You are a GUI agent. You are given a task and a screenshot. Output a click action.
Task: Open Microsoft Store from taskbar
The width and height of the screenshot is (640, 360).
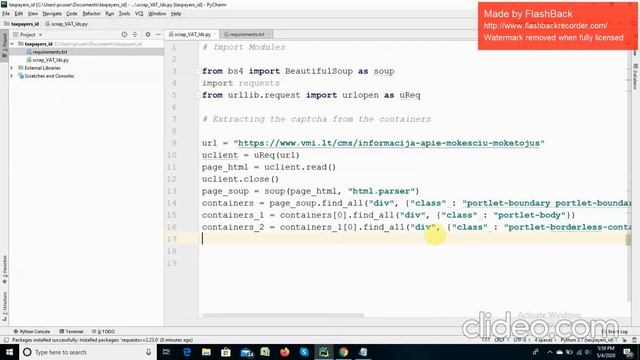point(226,352)
